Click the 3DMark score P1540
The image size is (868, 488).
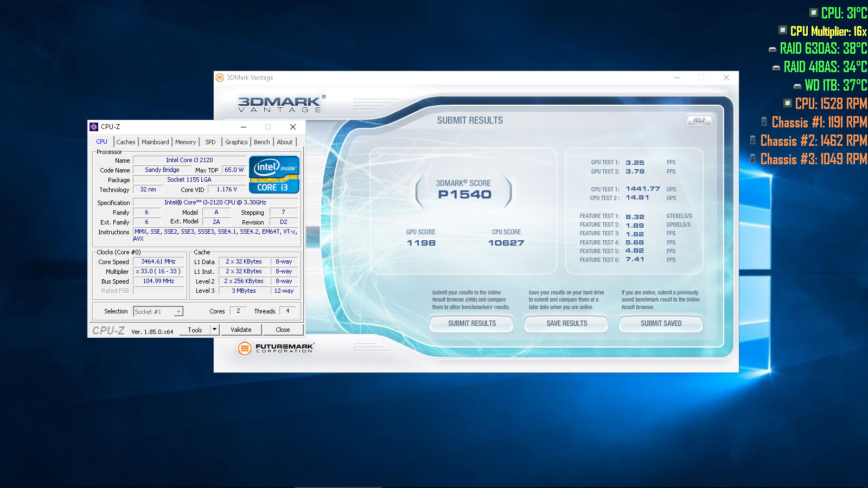click(x=464, y=195)
